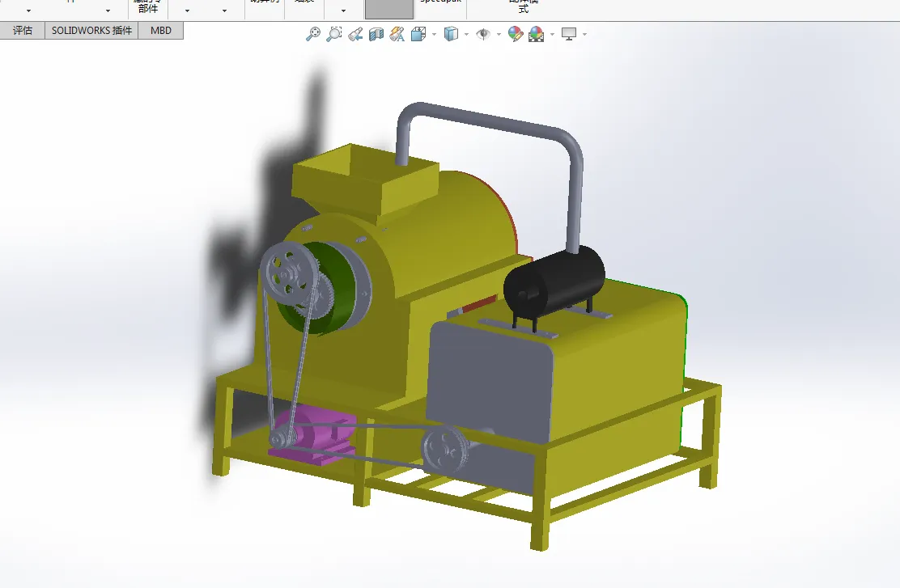Image resolution: width=900 pixels, height=588 pixels.
Task: Select the black cylindrical tank in the model
Action: [x=555, y=283]
